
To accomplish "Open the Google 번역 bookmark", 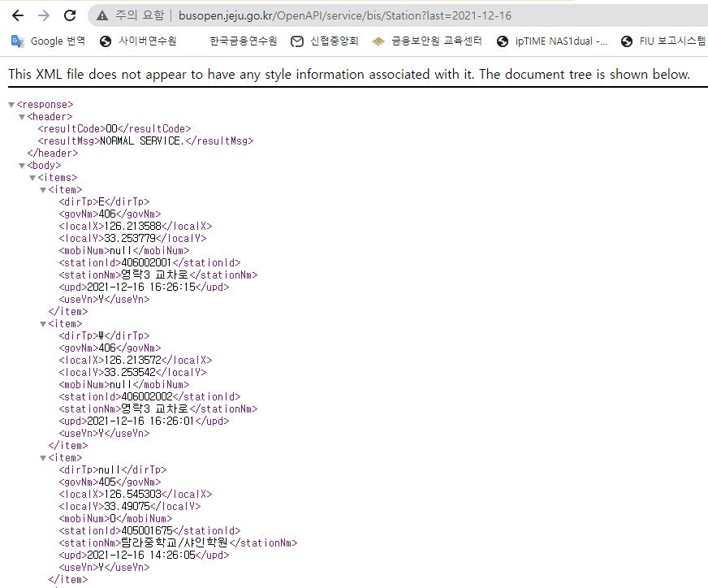I will click(x=49, y=41).
